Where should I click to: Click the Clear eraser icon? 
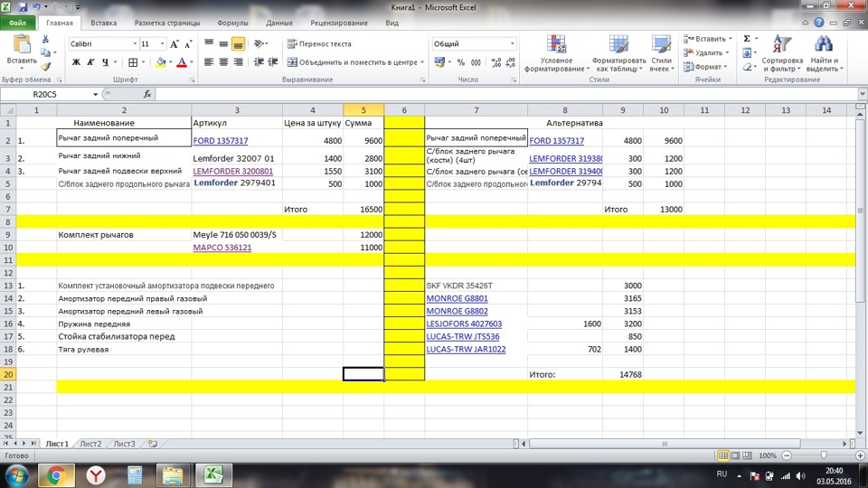pyautogui.click(x=747, y=67)
